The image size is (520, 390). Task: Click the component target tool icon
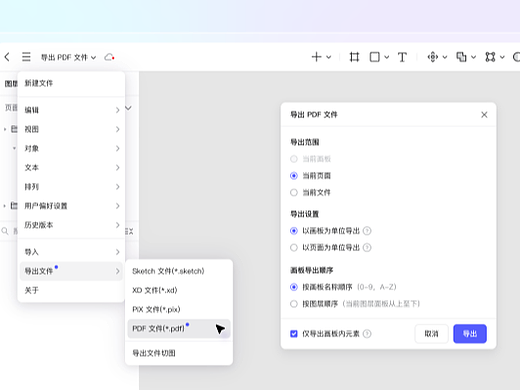pos(433,57)
